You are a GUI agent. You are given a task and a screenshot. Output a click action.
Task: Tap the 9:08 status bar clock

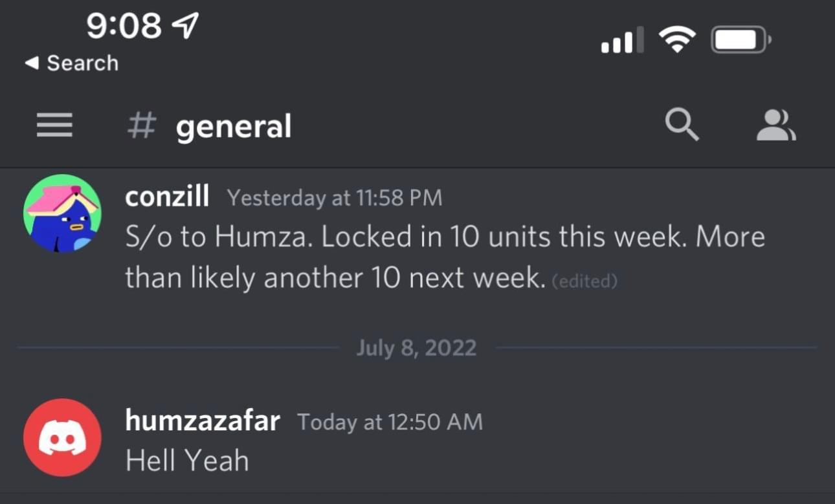(x=124, y=27)
